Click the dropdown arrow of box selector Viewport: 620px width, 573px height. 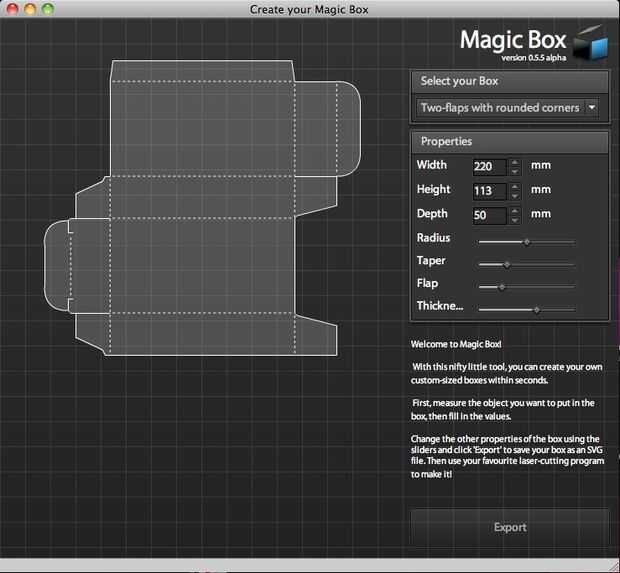[592, 108]
